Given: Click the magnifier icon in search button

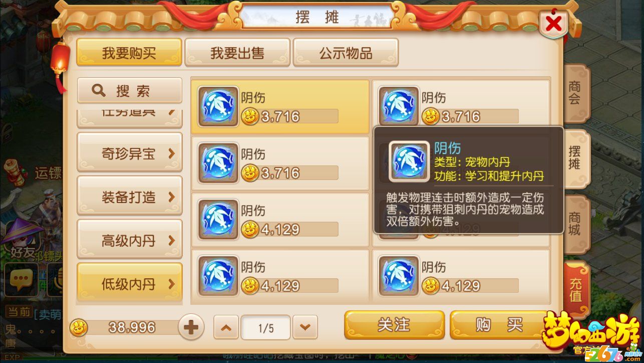Looking at the screenshot, I should (99, 91).
